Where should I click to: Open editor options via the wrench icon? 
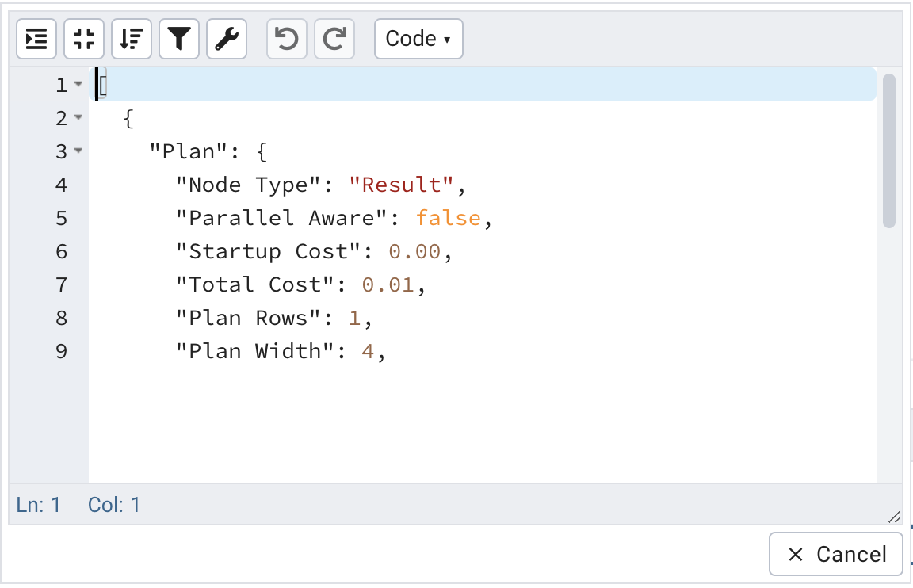click(x=226, y=38)
